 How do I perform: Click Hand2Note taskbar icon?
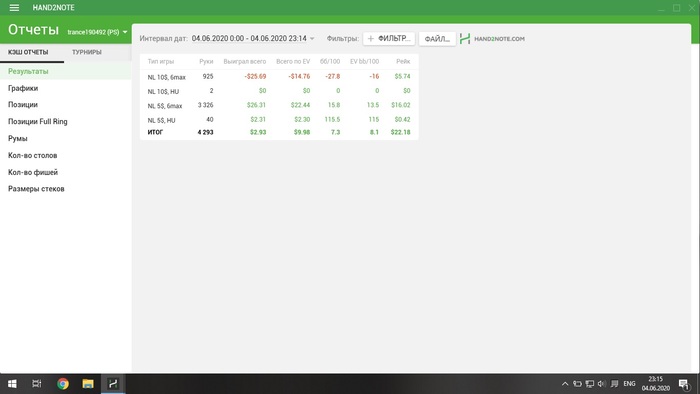point(113,384)
